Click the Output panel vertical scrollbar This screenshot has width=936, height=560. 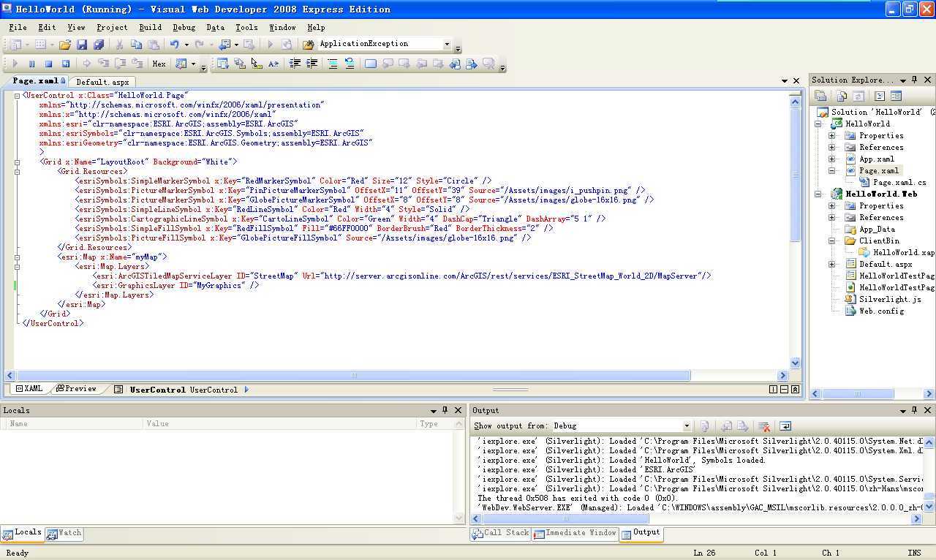(929, 474)
